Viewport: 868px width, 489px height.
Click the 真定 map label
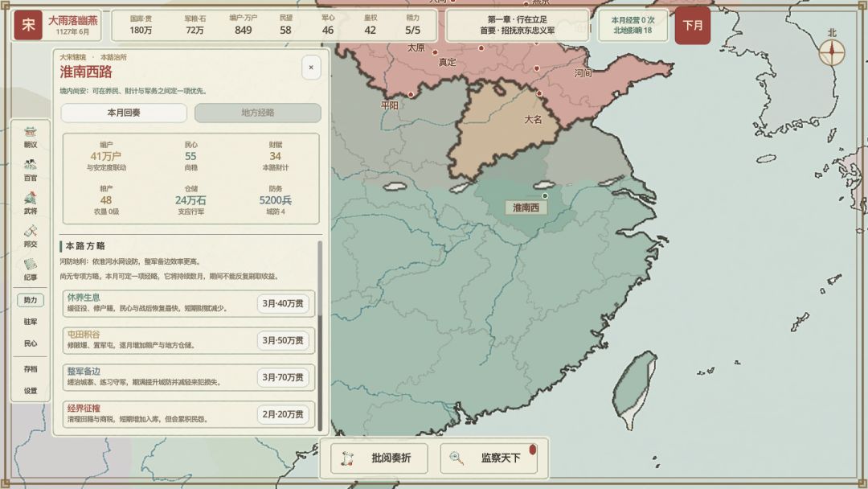(x=448, y=62)
